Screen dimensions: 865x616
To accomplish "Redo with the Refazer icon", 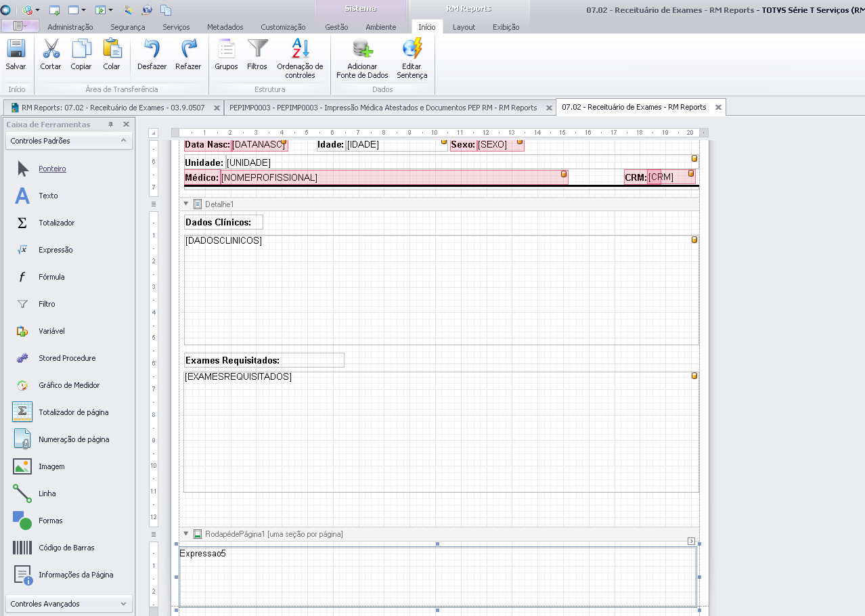I will [x=188, y=49].
